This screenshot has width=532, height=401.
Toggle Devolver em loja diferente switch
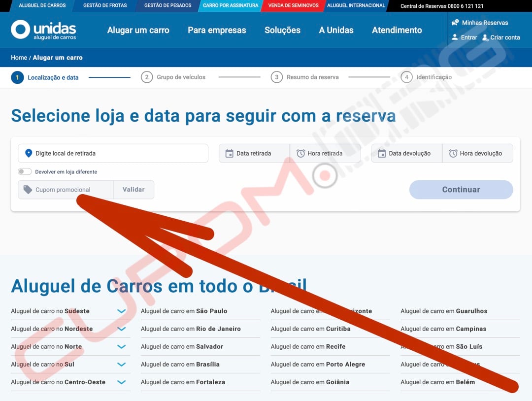25,171
